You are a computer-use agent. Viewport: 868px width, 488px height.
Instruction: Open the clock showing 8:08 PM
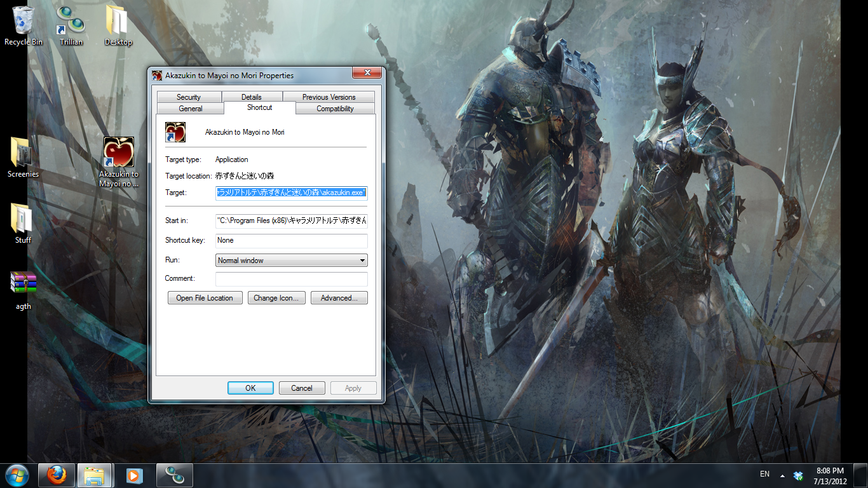[830, 470]
